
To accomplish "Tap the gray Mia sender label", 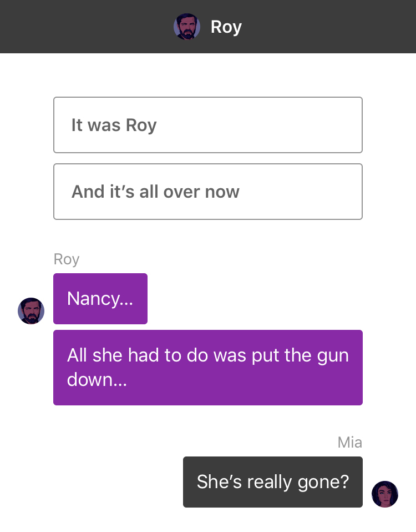I will (350, 443).
